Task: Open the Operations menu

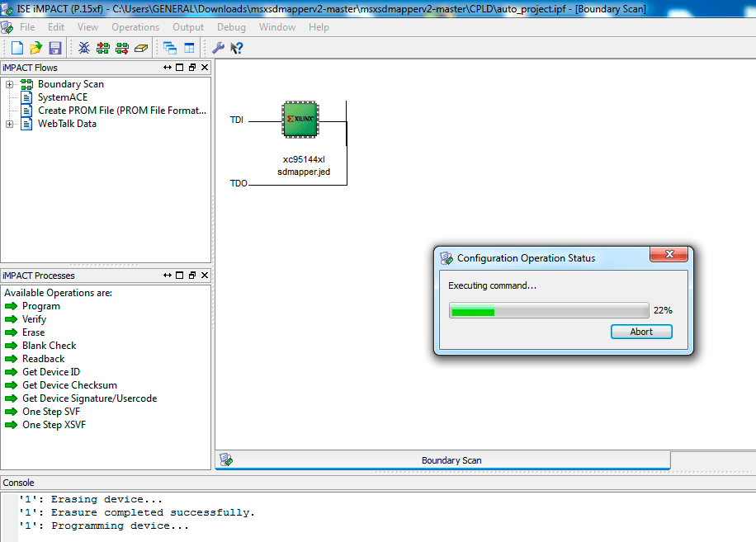Action: [x=135, y=27]
